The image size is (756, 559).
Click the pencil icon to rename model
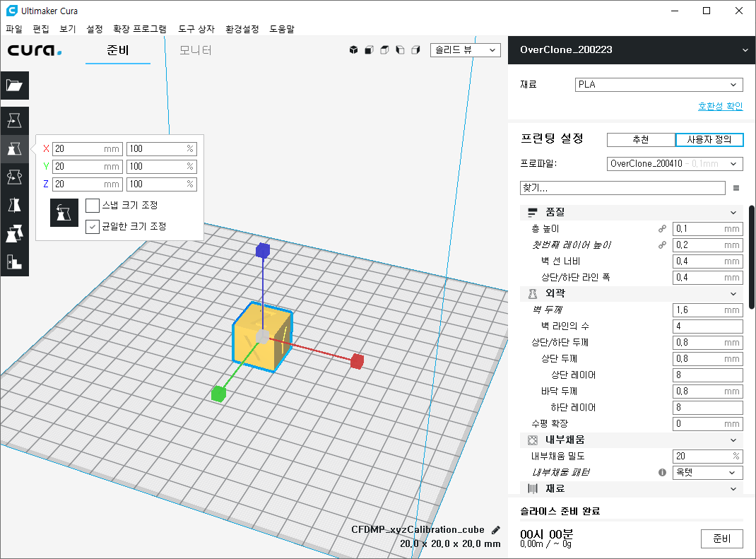point(496,530)
